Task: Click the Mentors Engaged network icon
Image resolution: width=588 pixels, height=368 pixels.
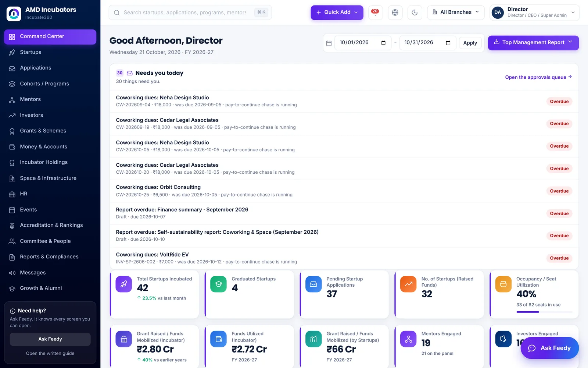Action: tap(408, 339)
